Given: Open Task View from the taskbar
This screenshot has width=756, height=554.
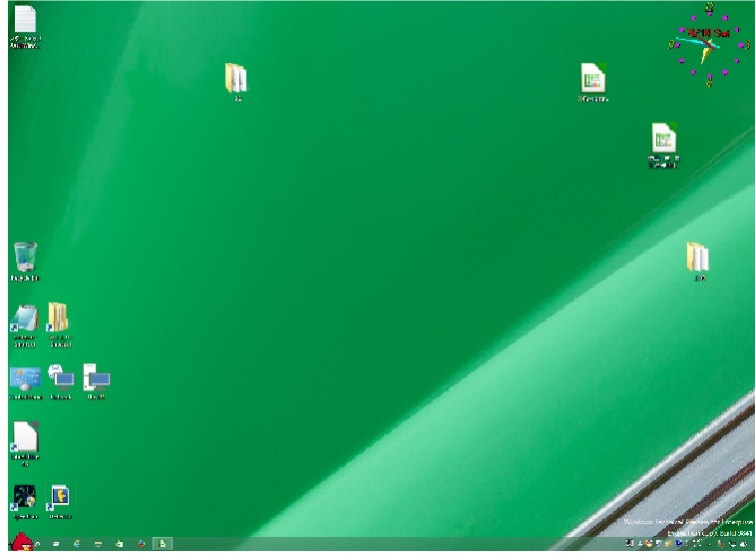Looking at the screenshot, I should [x=56, y=544].
